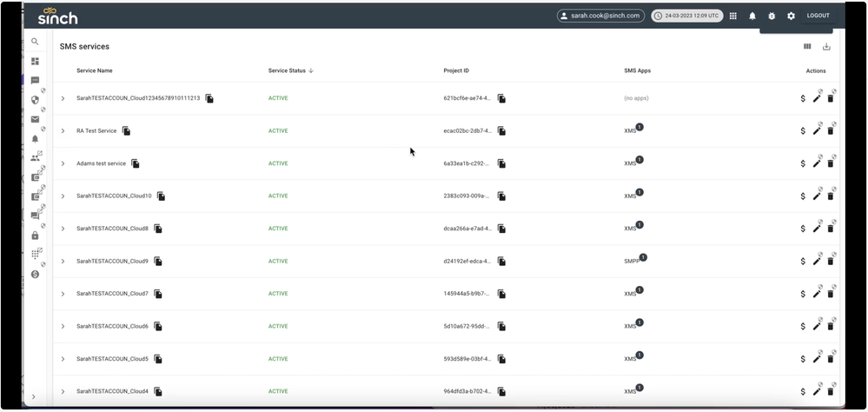Screen dimensions: 868x412
Task: Copy project ID 621bcf6e-ae74
Action: [501, 98]
